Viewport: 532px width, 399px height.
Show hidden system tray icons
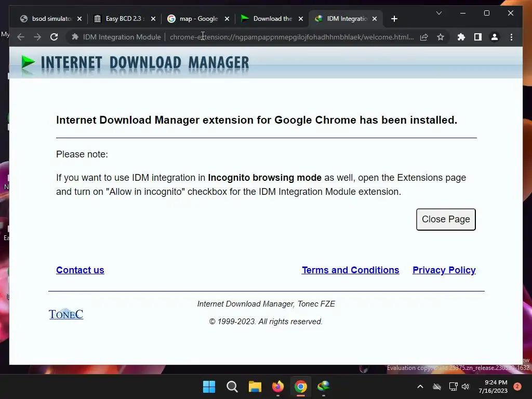pos(420,387)
